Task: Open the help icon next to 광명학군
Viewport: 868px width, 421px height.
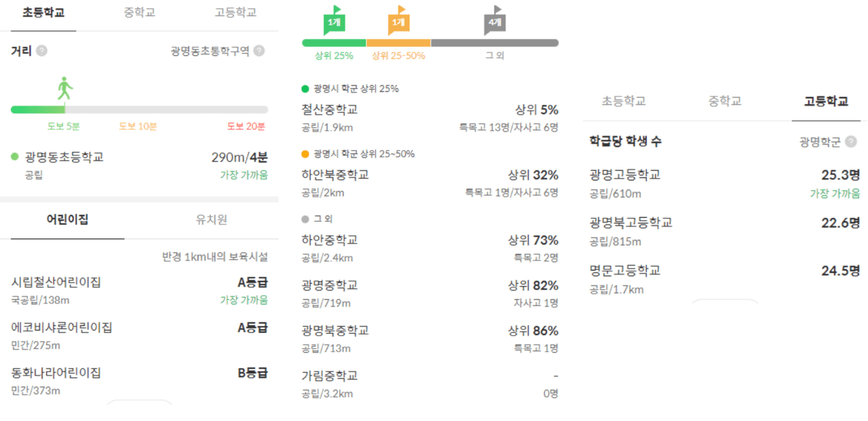Action: click(x=851, y=141)
